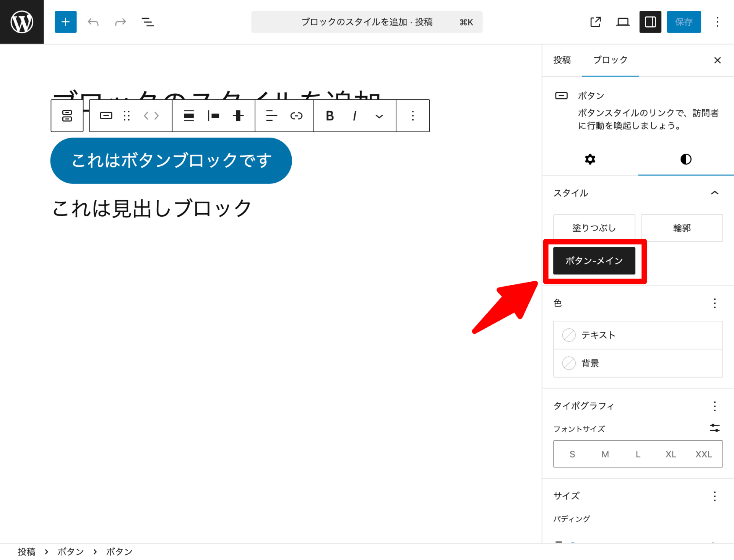Viewport: 734px width, 560px height.
Task: Toggle italic formatting in block toolbar
Action: coord(355,116)
